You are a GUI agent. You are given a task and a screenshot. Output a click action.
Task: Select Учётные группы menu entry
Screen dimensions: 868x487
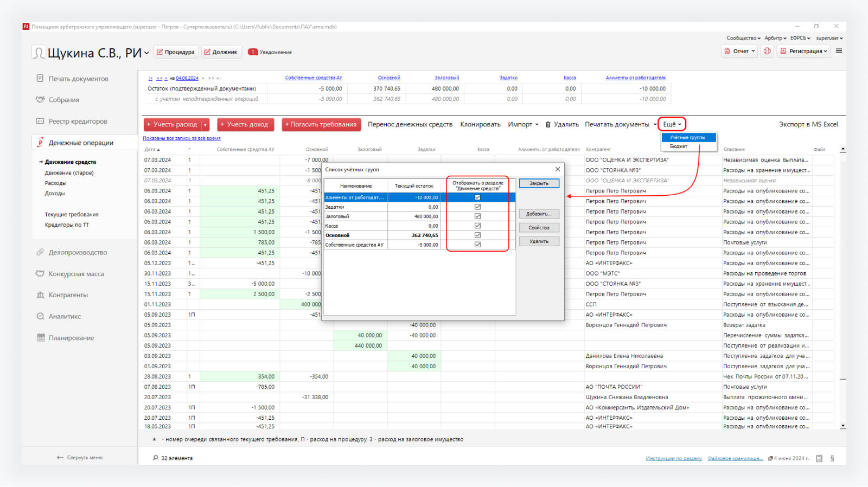pos(688,137)
